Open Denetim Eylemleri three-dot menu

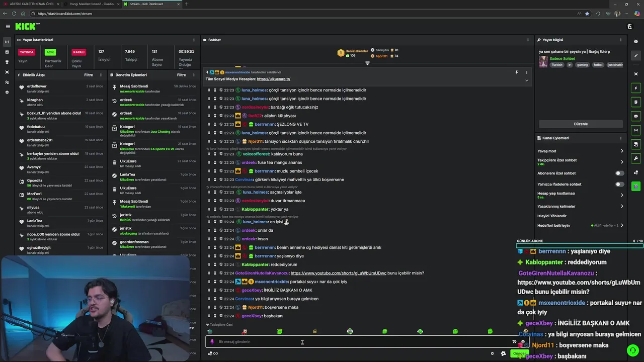(x=194, y=75)
